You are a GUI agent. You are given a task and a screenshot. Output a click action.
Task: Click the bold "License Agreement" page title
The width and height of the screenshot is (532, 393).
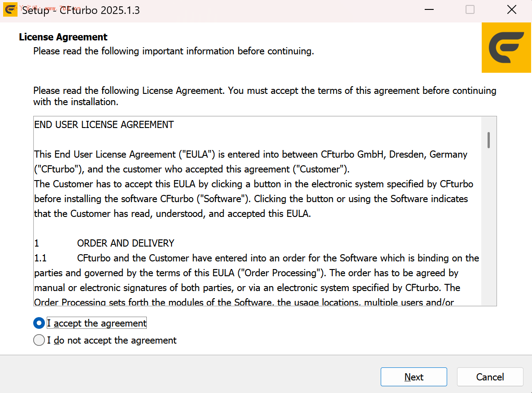point(63,37)
